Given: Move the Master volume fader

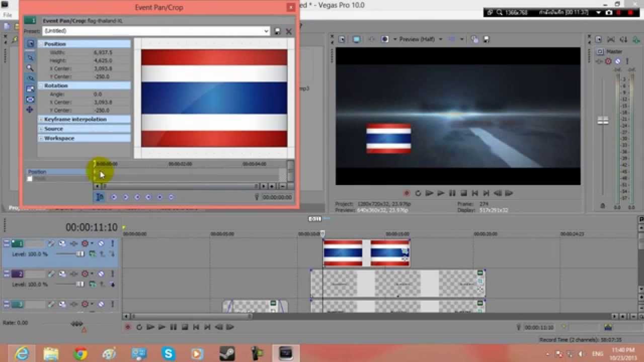Looking at the screenshot, I should pyautogui.click(x=602, y=121).
